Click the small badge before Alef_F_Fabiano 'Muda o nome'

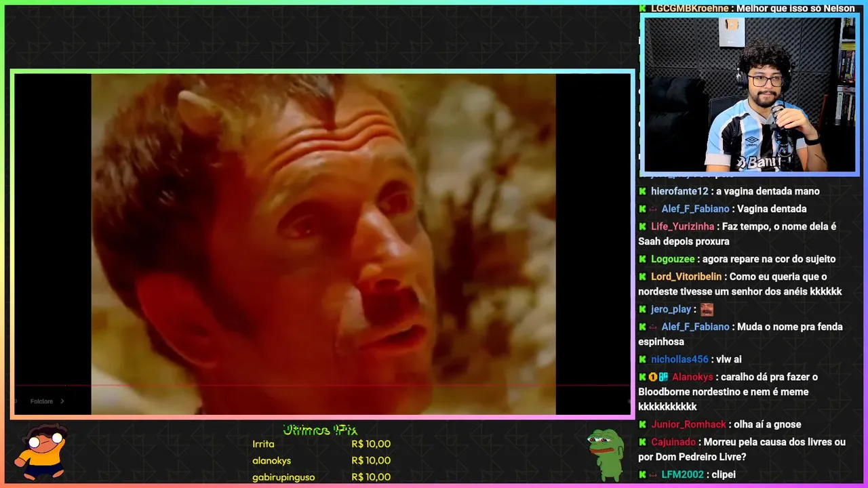(653, 327)
